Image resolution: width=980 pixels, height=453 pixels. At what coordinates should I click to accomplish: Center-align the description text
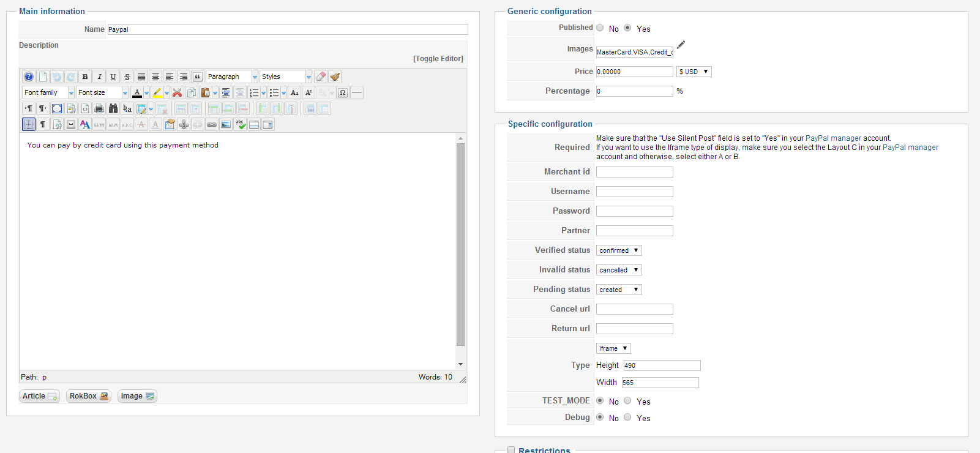pos(155,77)
